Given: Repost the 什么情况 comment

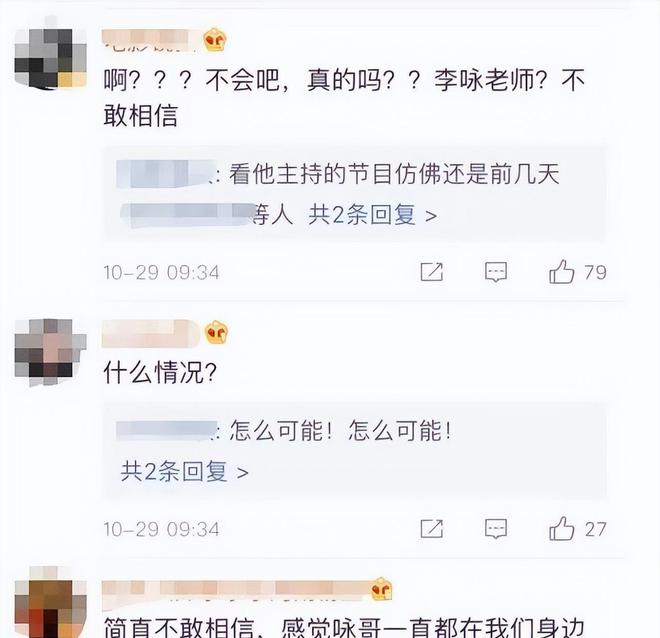Looking at the screenshot, I should tap(432, 529).
